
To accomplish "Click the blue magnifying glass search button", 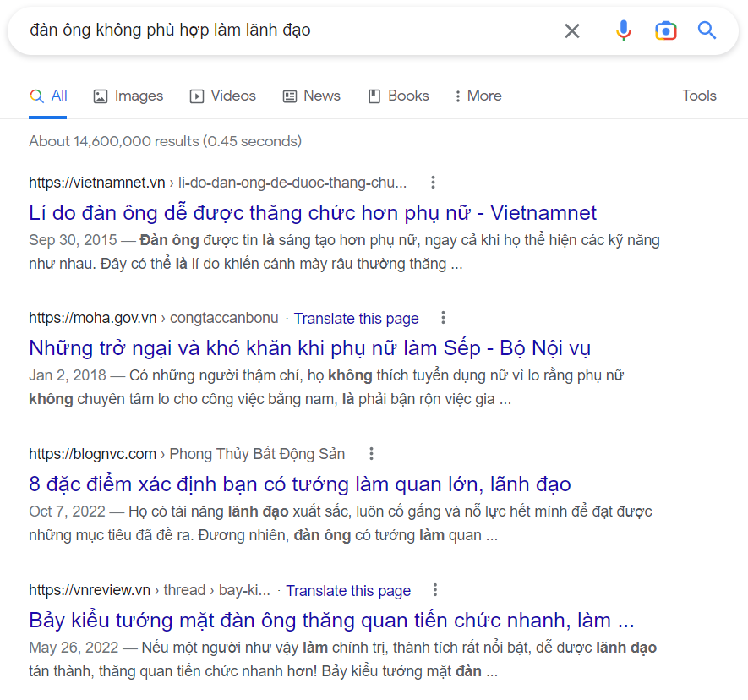I will point(707,31).
